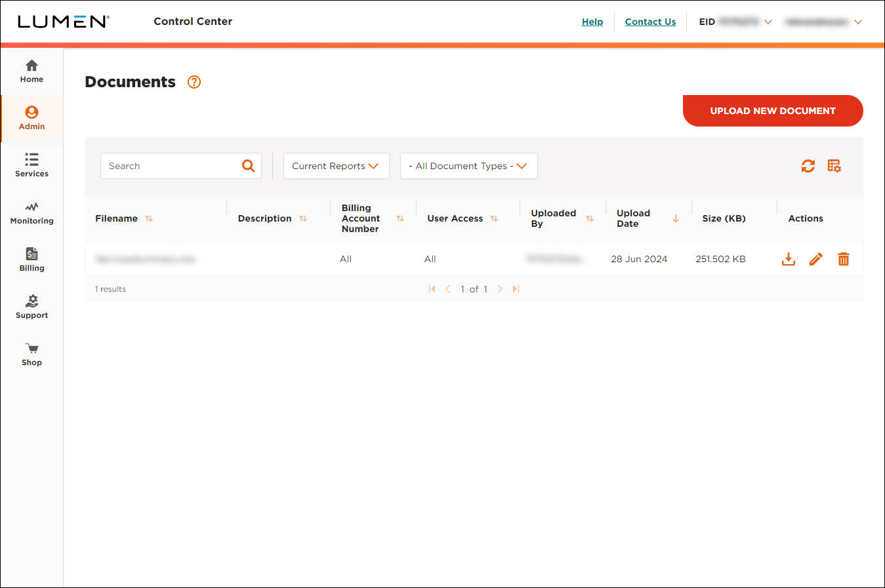Click the '1 results' count text
The height and width of the screenshot is (588, 885).
110,289
